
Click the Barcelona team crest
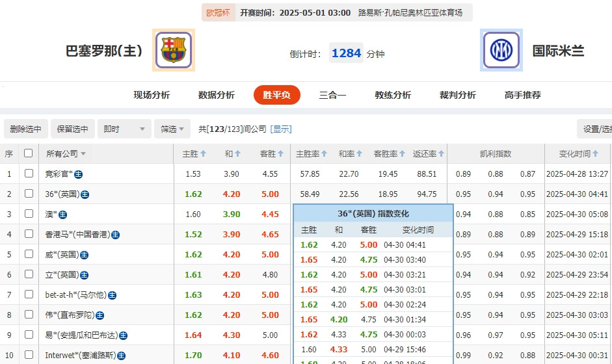pos(174,50)
